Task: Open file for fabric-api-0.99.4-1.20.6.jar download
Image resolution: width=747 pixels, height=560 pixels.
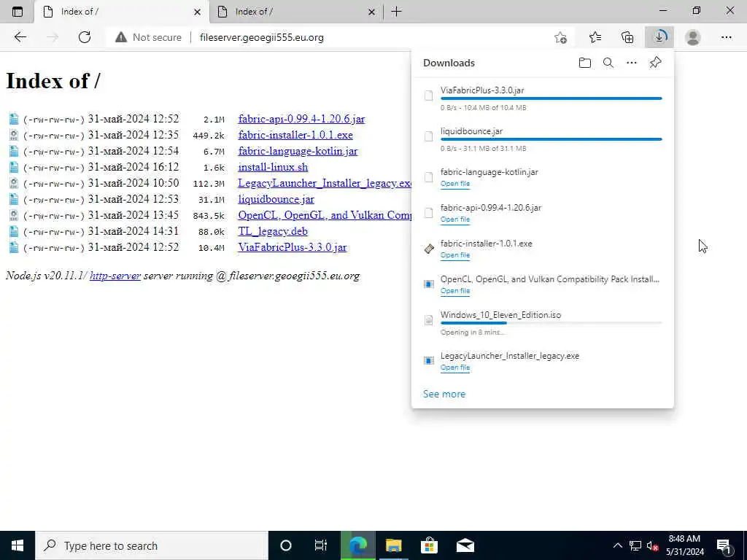Action: pyautogui.click(x=455, y=219)
